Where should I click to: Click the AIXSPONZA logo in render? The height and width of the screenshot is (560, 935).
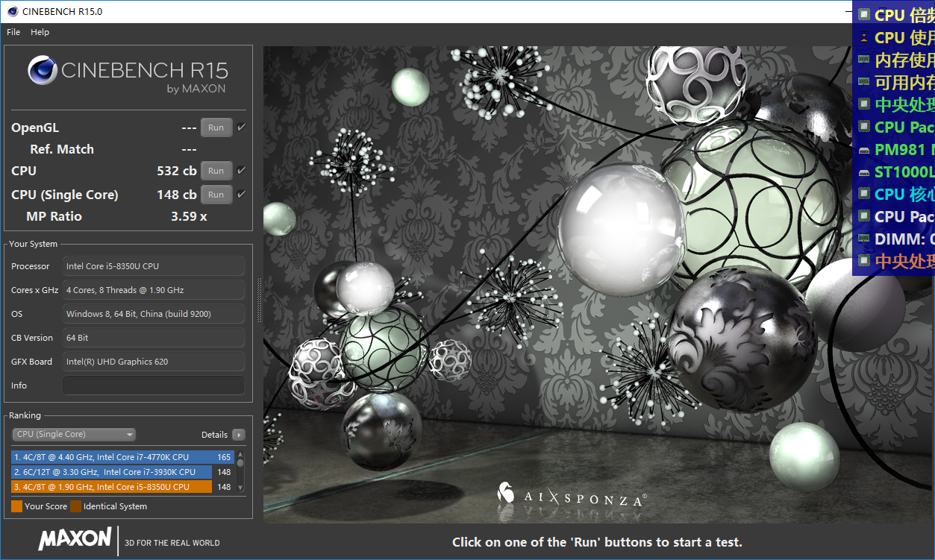pos(572,496)
